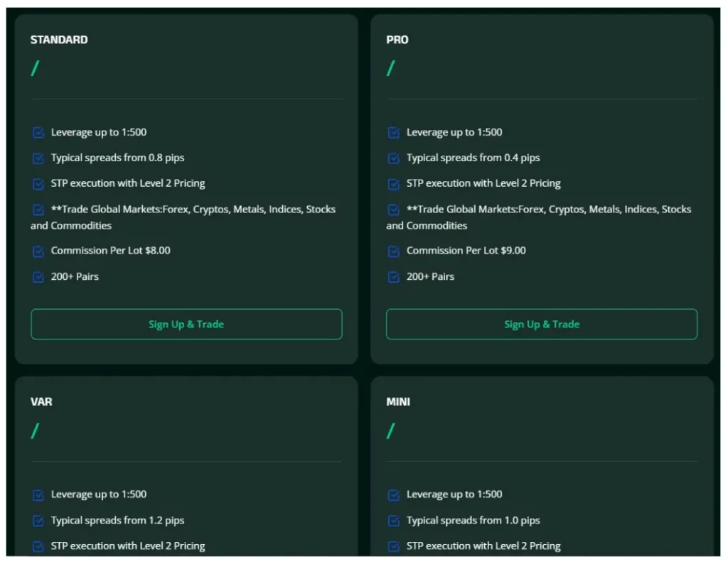Click checkmark beside Commission Per Lot $8.00
This screenshot has height=564, width=728.
(38, 251)
